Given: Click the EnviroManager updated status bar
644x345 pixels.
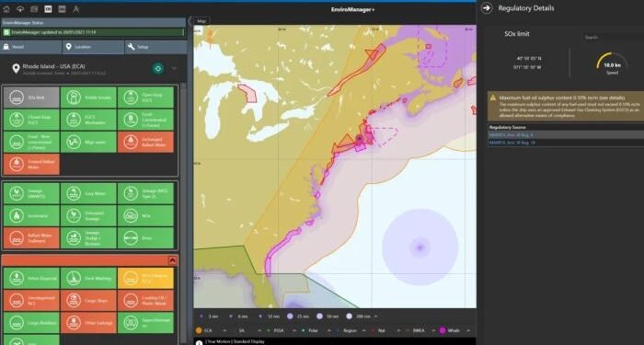Looking at the screenshot, I should [x=93, y=32].
